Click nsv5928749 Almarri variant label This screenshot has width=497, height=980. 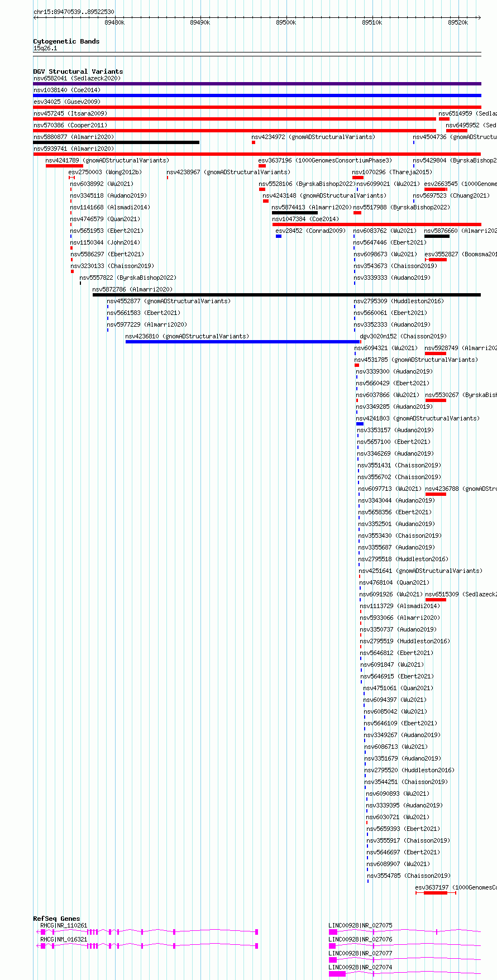coord(461,348)
